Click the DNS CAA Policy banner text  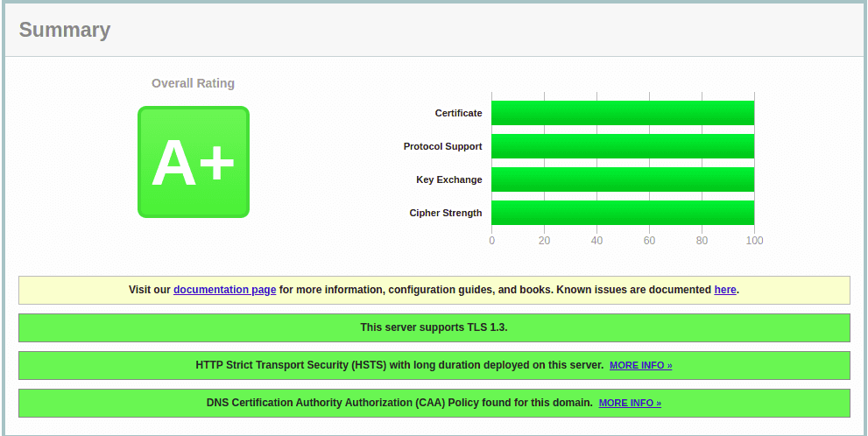click(x=399, y=403)
